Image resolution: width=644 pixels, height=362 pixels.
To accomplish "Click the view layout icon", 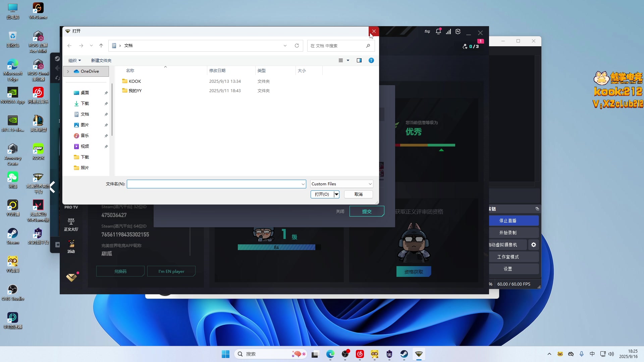I will point(341,60).
